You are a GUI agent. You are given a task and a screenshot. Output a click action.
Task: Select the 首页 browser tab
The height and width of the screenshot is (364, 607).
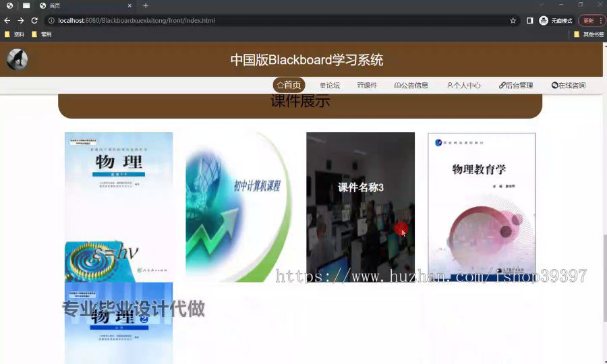(x=85, y=6)
